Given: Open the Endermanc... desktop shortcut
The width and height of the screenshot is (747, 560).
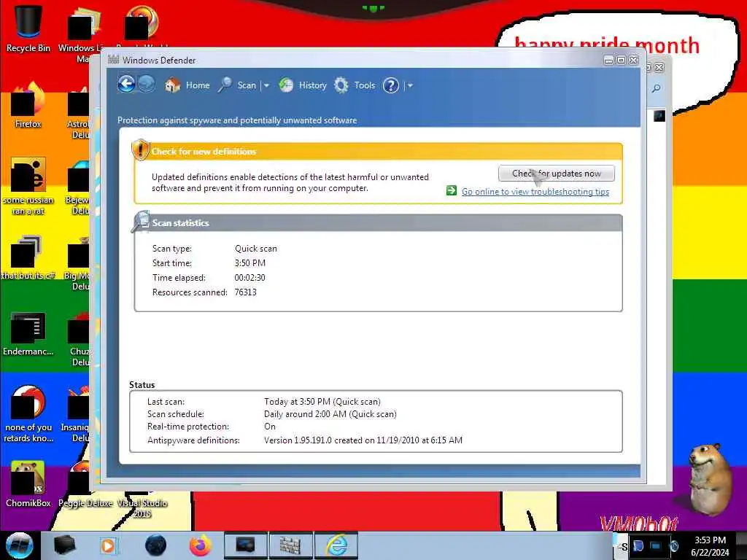Looking at the screenshot, I should [x=28, y=333].
